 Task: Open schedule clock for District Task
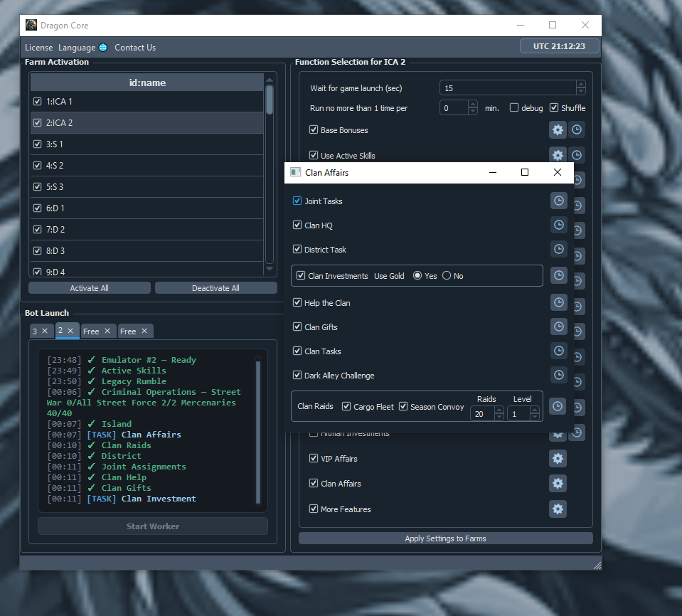559,249
